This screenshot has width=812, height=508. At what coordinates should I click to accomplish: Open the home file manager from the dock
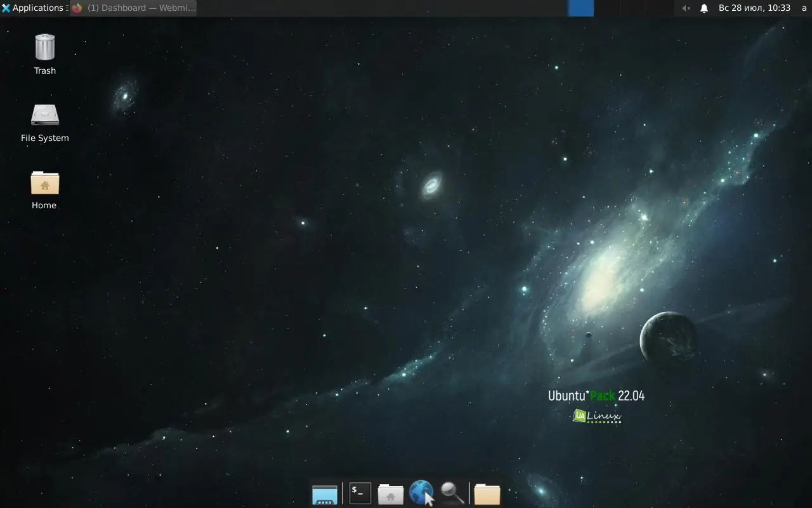click(x=391, y=493)
